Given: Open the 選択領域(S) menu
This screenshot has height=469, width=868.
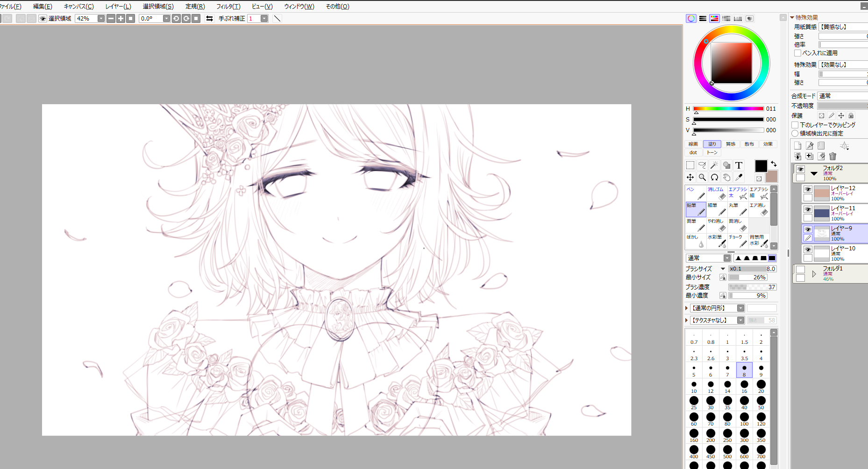Looking at the screenshot, I should point(158,6).
